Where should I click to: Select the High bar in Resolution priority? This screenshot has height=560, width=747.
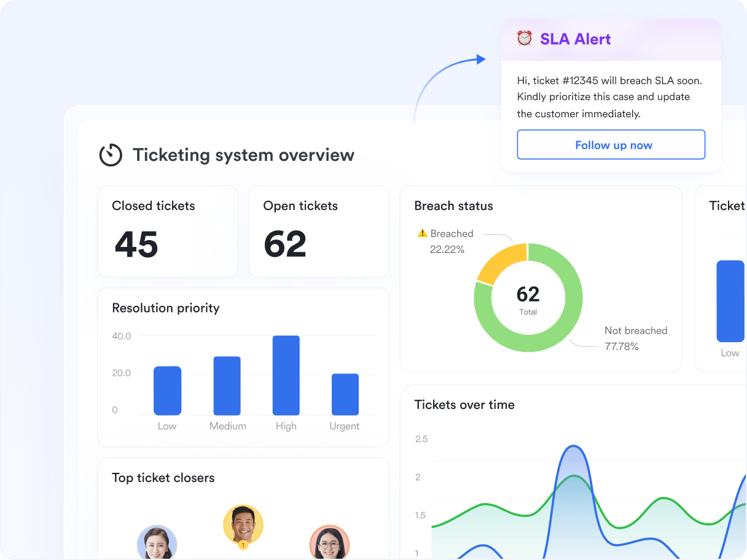point(286,375)
